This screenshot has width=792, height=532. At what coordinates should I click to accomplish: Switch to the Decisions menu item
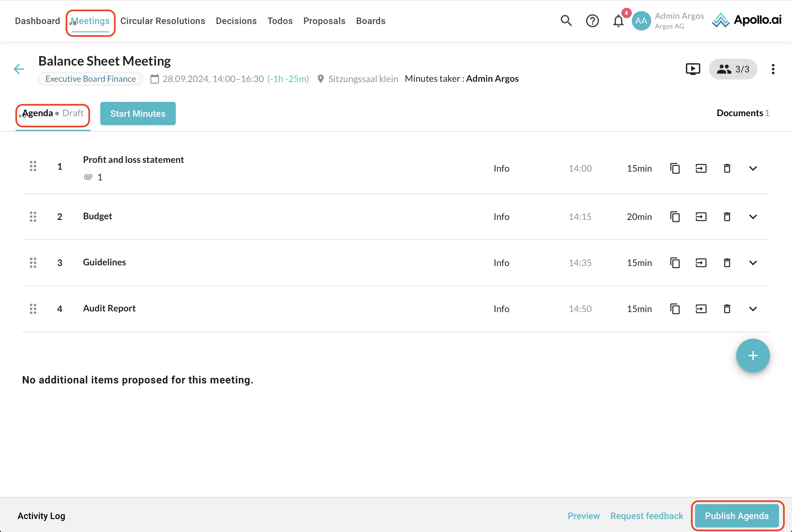pyautogui.click(x=236, y=21)
